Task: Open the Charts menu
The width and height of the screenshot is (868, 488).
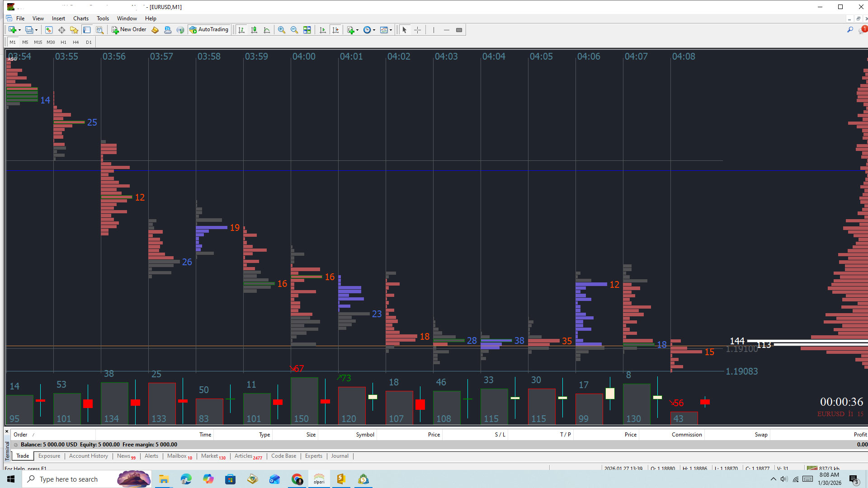Action: tap(81, 19)
